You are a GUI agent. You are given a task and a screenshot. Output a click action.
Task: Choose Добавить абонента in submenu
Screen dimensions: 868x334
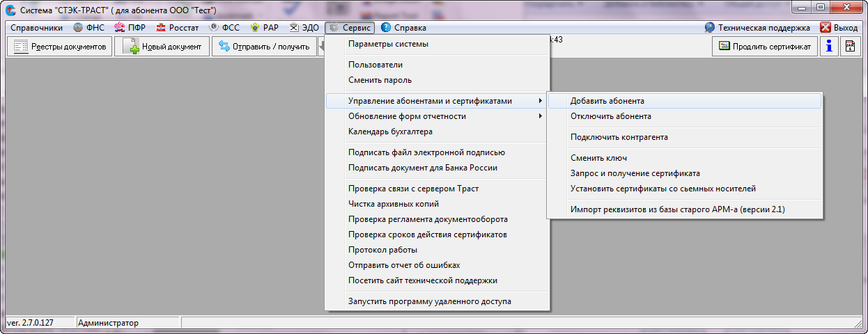pos(685,101)
